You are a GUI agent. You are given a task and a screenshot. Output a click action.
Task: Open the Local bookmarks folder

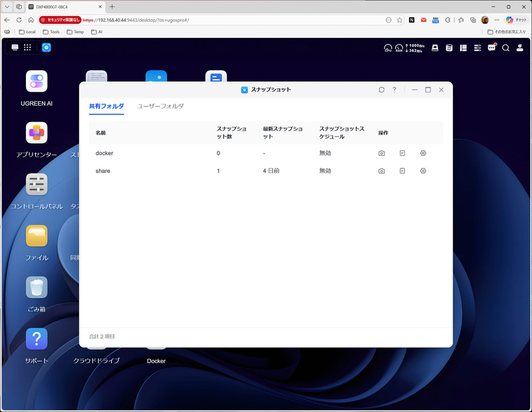point(27,32)
